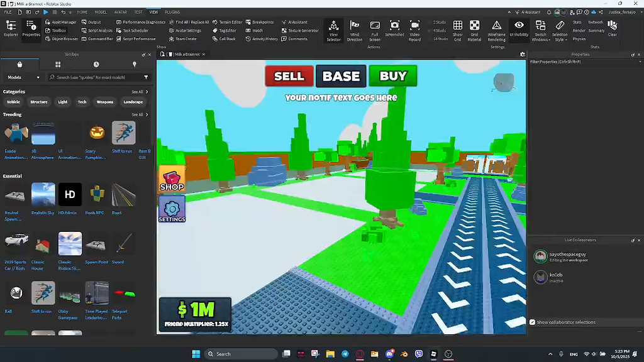644x362 pixels.
Task: Open Avatar Settings
Action: pyautogui.click(x=185, y=30)
